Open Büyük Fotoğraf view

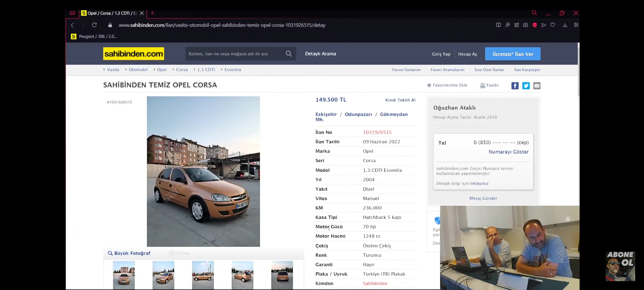[129, 253]
